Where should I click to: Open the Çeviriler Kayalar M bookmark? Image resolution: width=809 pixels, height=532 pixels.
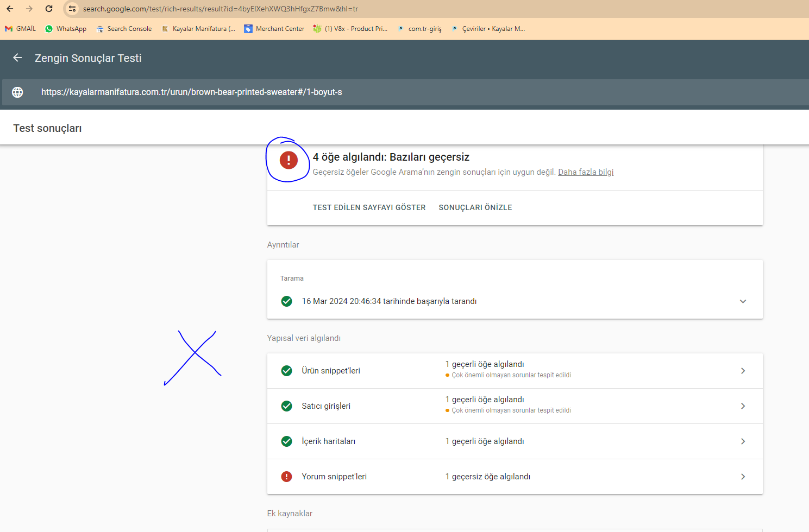tap(488, 29)
